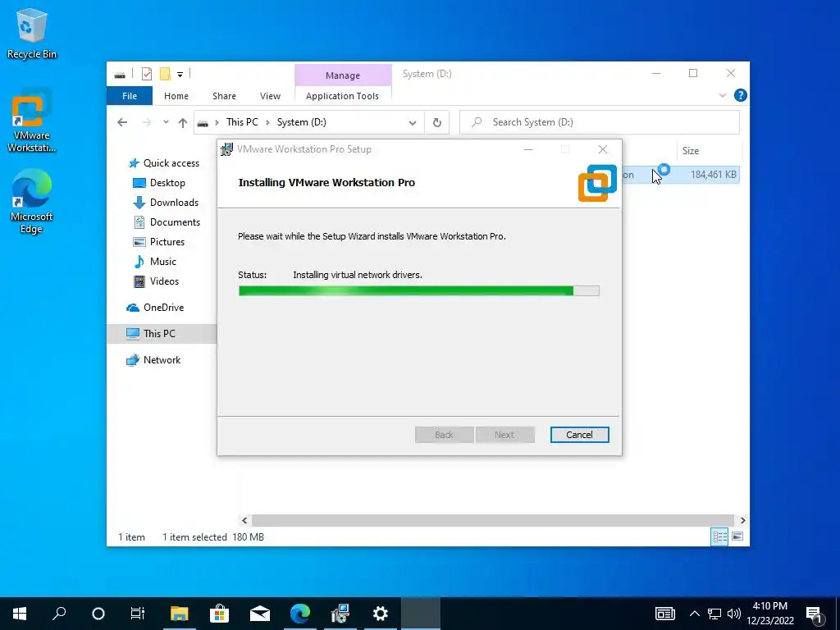
Task: Click the Cancel button in VMware Setup
Action: pos(580,435)
